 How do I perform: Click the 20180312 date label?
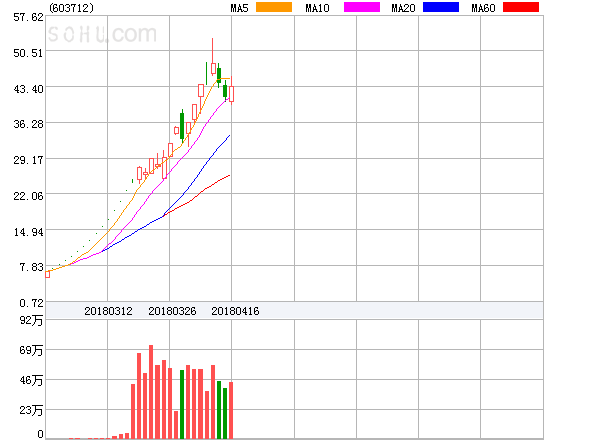108,311
